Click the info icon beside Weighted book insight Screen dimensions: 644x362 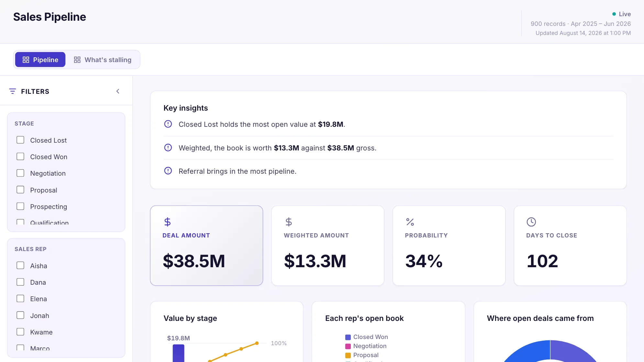tap(168, 148)
